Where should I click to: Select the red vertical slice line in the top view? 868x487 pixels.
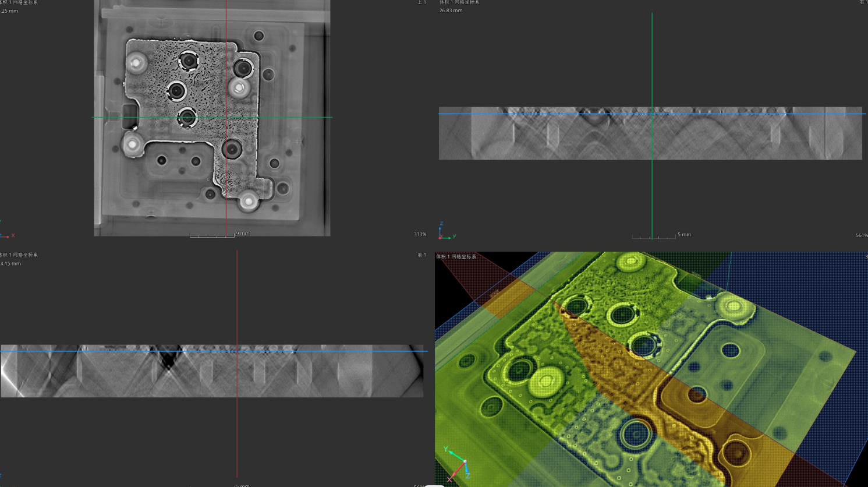pos(226,118)
